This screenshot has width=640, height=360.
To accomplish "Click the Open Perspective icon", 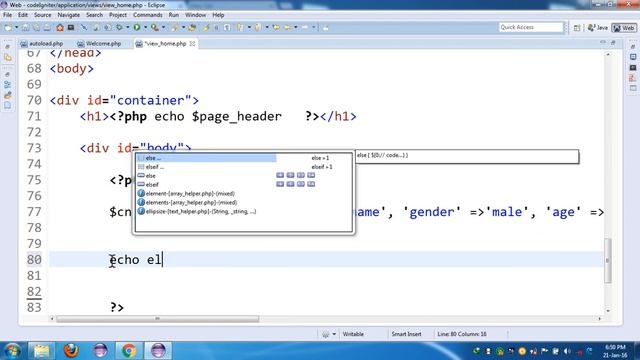I will click(577, 28).
